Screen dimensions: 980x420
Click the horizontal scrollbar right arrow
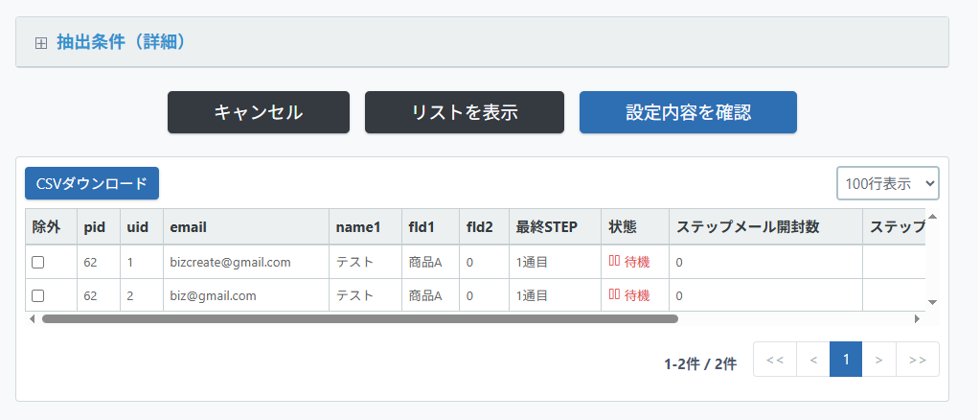(917, 318)
